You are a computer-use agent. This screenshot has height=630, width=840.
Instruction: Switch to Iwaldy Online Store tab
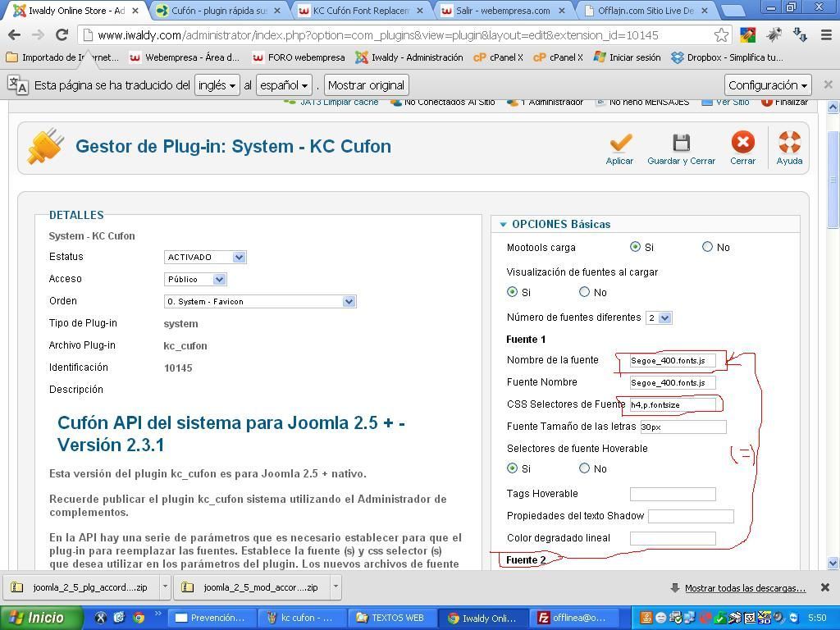76,10
